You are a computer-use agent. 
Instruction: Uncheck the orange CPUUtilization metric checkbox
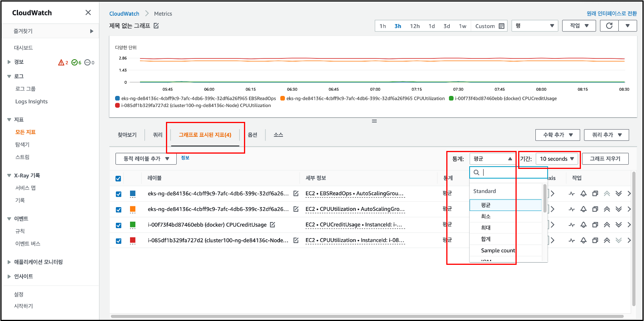[x=119, y=210]
